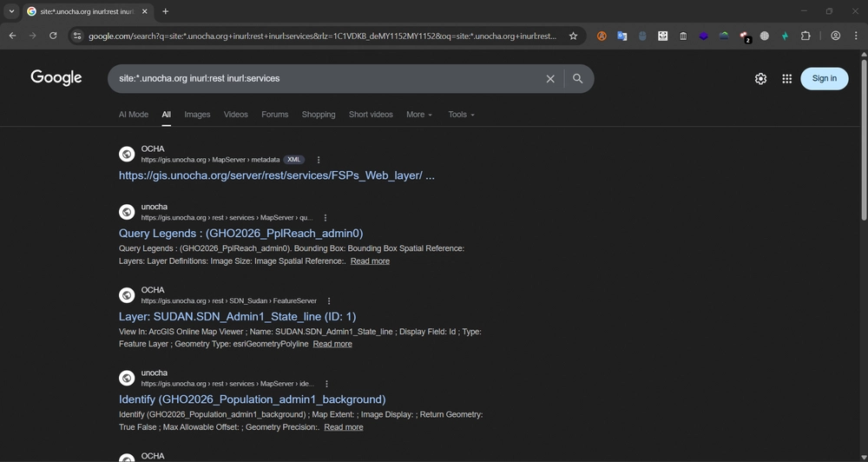
Task: Open the FSPs_Web_layer result link
Action: pyautogui.click(x=276, y=175)
